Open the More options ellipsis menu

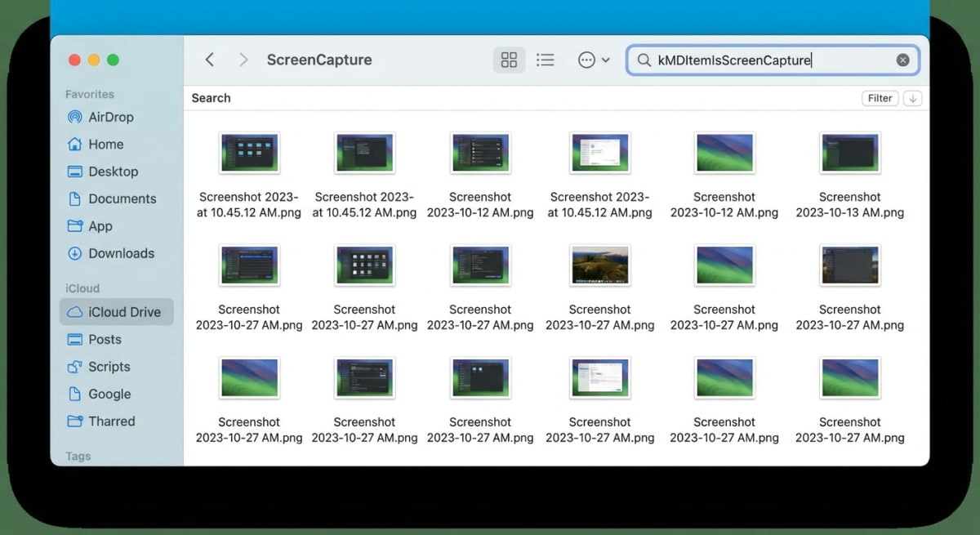(x=586, y=59)
